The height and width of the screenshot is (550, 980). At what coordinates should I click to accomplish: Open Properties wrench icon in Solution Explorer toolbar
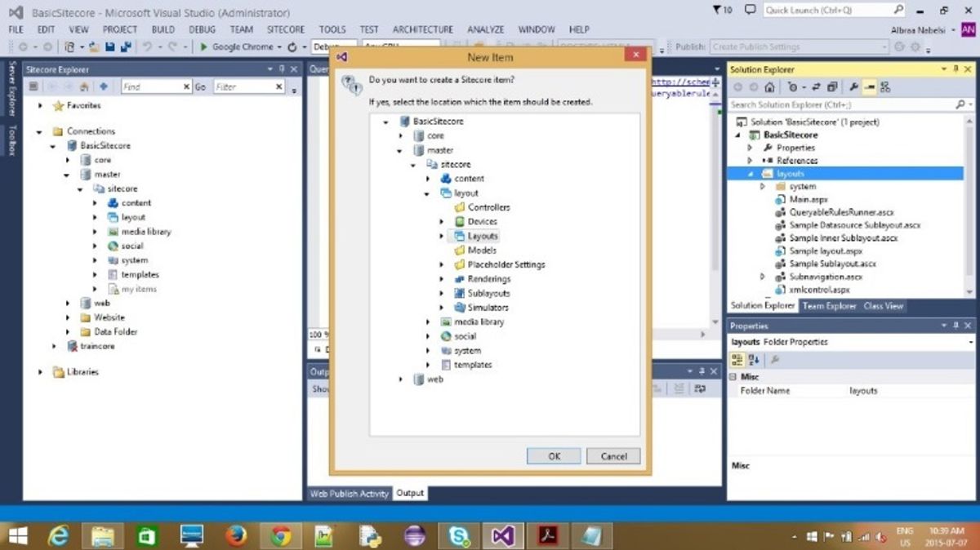point(853,87)
